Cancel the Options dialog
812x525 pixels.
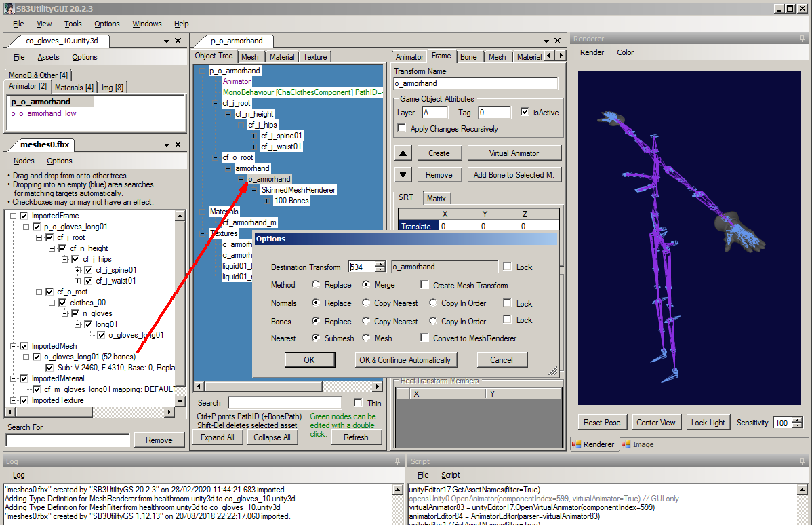coord(502,359)
